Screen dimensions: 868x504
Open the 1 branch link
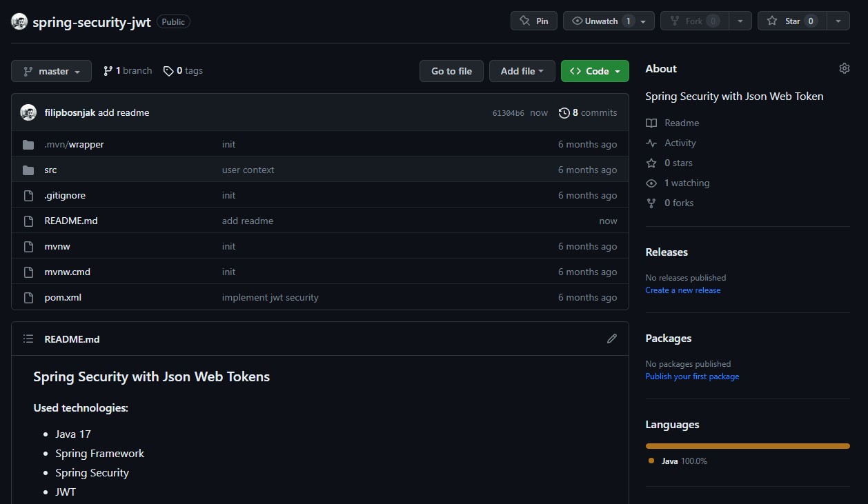click(128, 70)
